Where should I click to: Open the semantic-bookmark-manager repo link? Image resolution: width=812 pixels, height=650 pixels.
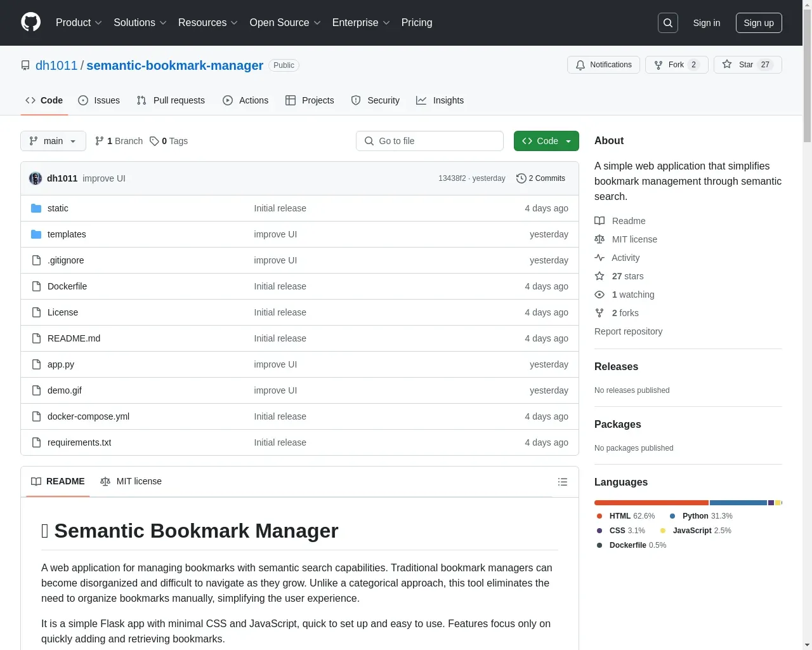pyautogui.click(x=174, y=65)
